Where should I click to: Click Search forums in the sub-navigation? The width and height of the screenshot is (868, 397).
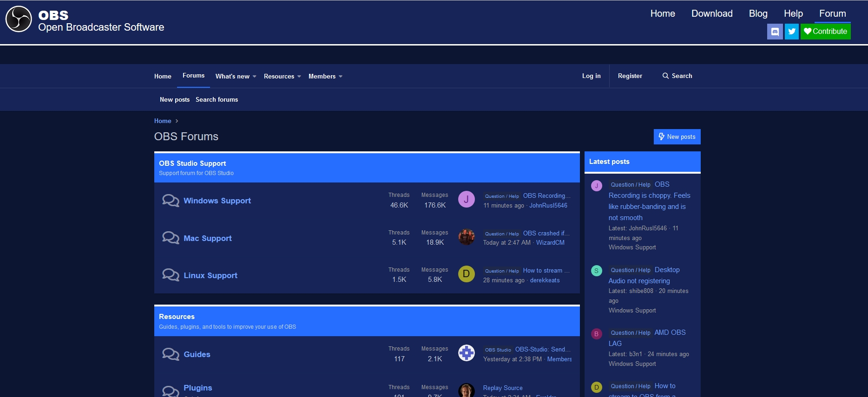click(x=217, y=99)
